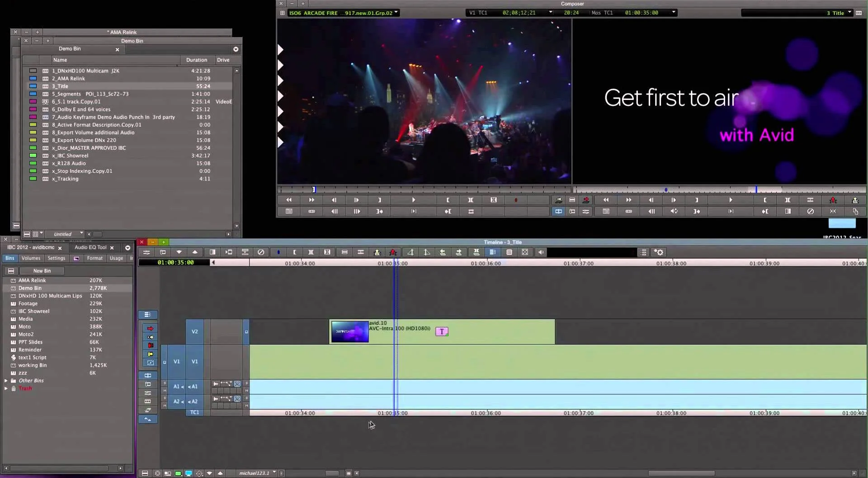868x478 pixels.
Task: Click record monitor position bar
Action: pos(720,189)
